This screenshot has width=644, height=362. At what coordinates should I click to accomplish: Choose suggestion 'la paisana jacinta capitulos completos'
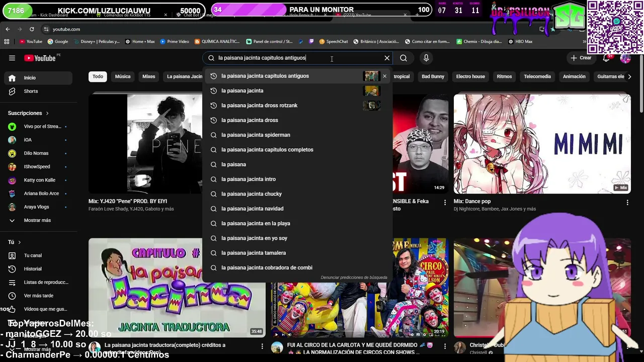click(297, 150)
